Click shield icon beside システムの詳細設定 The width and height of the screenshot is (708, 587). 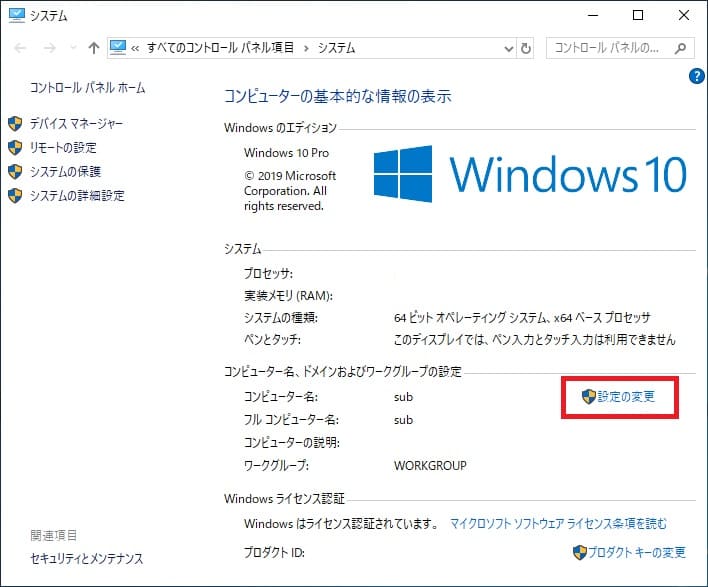pos(15,196)
